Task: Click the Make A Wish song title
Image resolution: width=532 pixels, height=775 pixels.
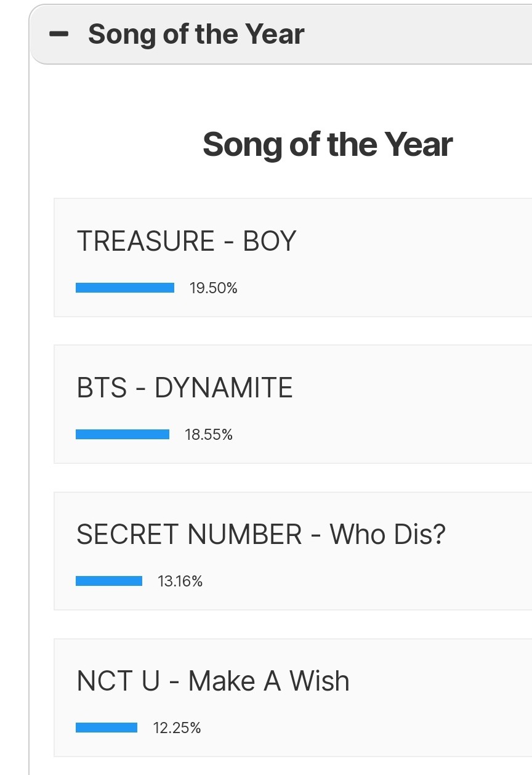Action: pos(268,681)
